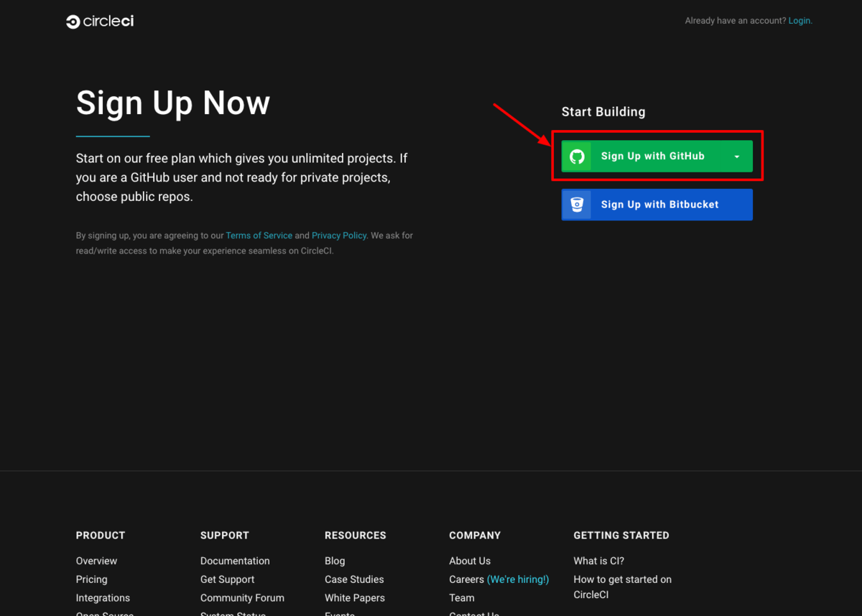862x616 pixels.
Task: Click the GETTING STARTED footer heading
Action: tap(621, 536)
